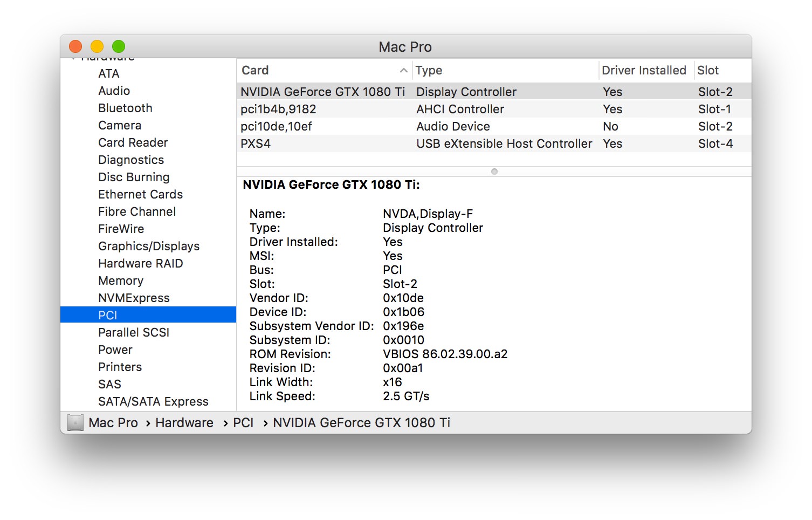Click Audio Device type cell
Viewport: 812px width, 520px height.
pyautogui.click(x=453, y=126)
